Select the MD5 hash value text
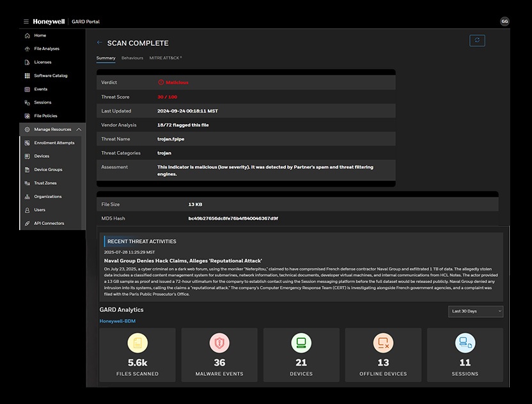 (x=233, y=219)
